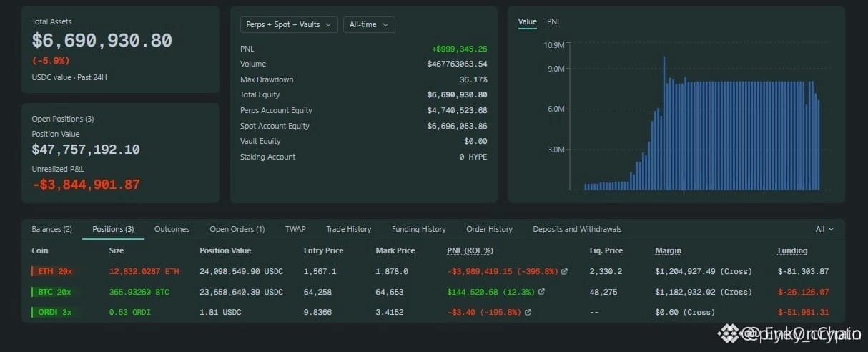Click BTC size 365.93260 BTC

139,292
